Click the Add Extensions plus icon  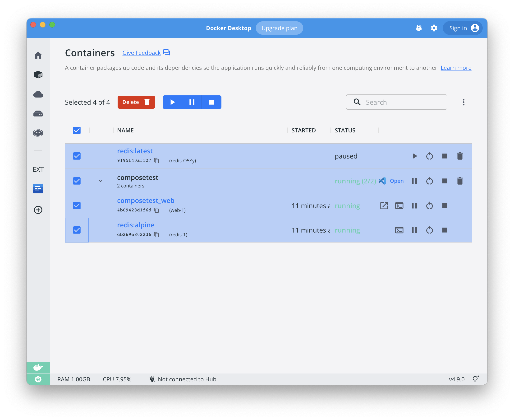coord(38,210)
